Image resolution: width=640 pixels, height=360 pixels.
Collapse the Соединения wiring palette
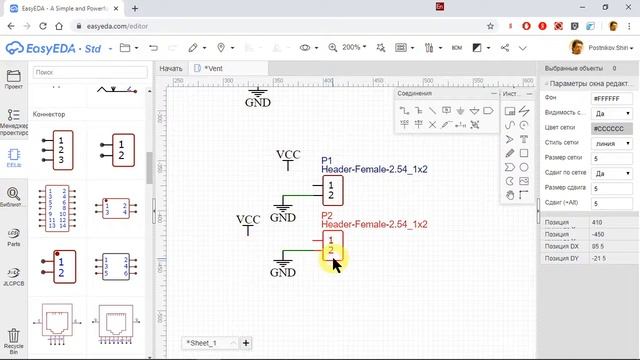click(x=493, y=93)
